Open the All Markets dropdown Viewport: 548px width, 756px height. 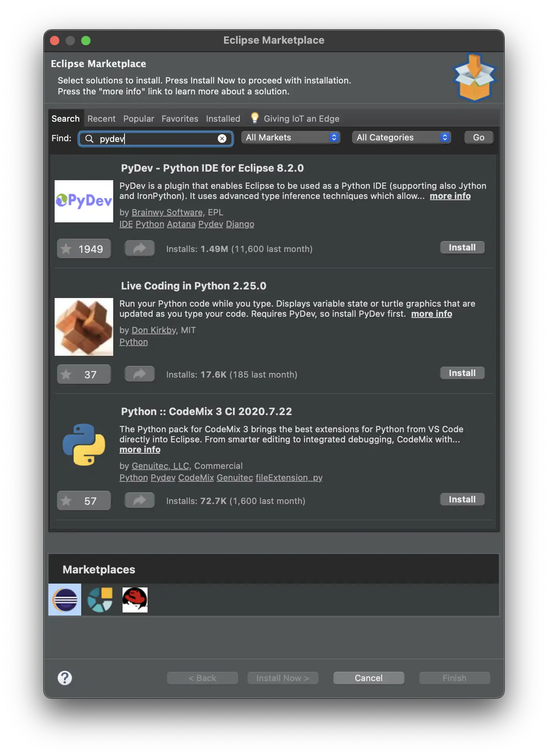pos(290,137)
